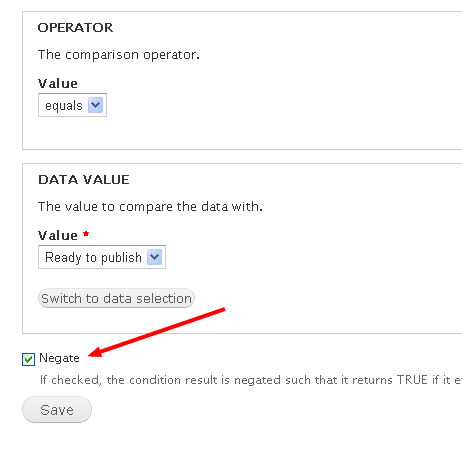
Task: Click the comparison operator description text
Action: click(119, 55)
